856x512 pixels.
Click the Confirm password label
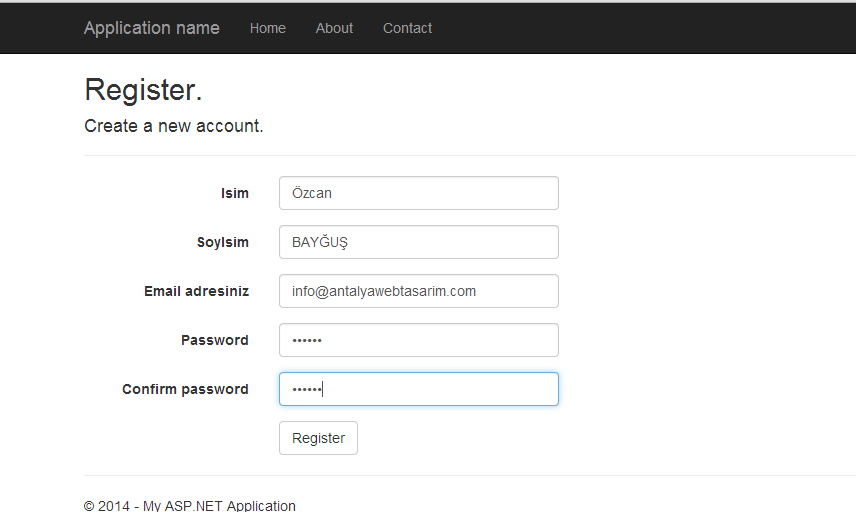pos(185,389)
